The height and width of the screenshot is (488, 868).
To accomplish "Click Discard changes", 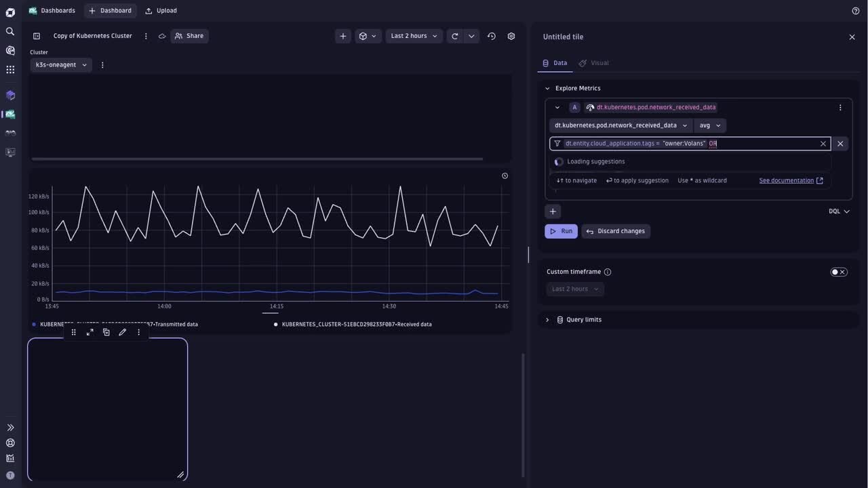I will tap(616, 231).
